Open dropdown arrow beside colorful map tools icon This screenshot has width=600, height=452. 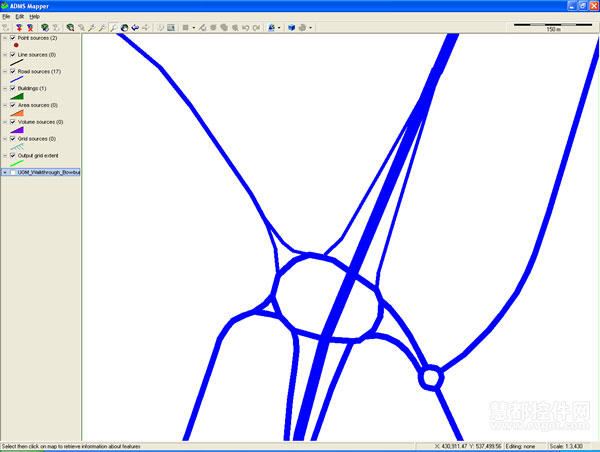point(279,28)
